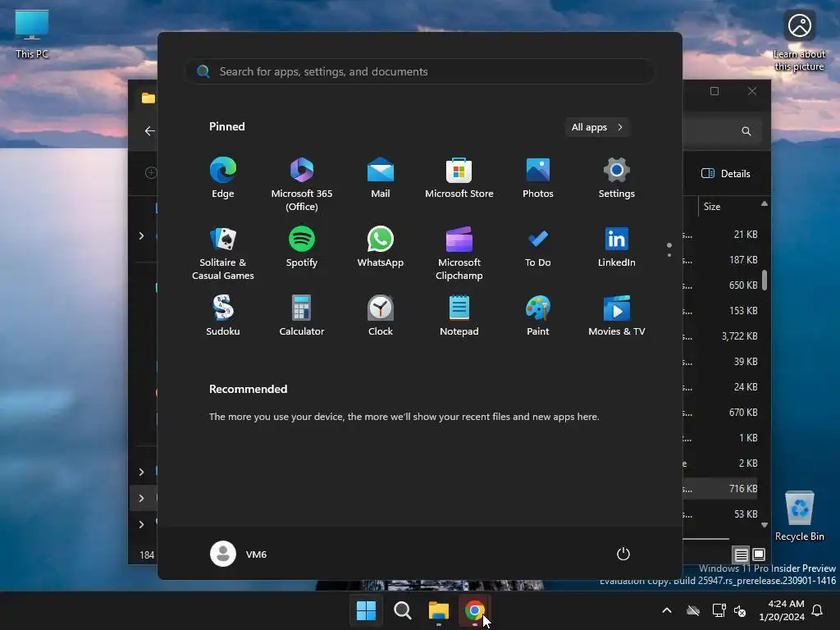Toggle Details pane in File Explorer
The width and height of the screenshot is (840, 630).
726,174
